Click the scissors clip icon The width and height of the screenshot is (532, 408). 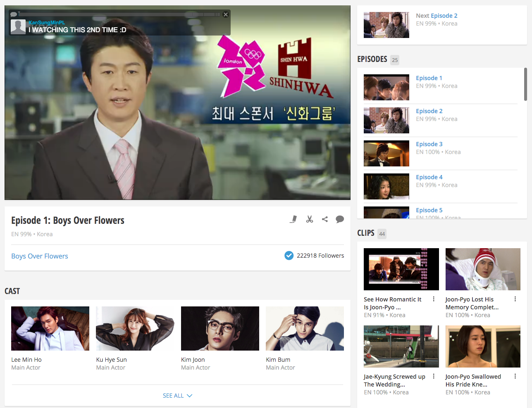pos(310,219)
